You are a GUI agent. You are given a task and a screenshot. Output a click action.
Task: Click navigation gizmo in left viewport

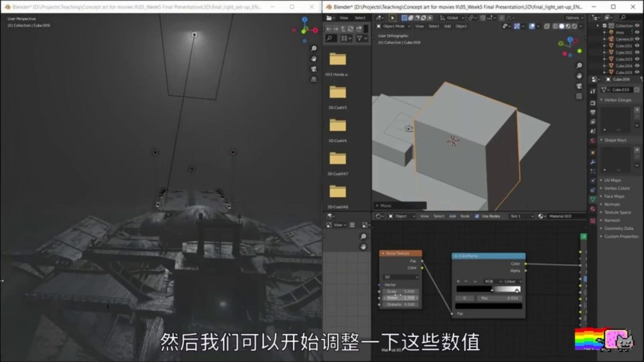click(x=305, y=29)
